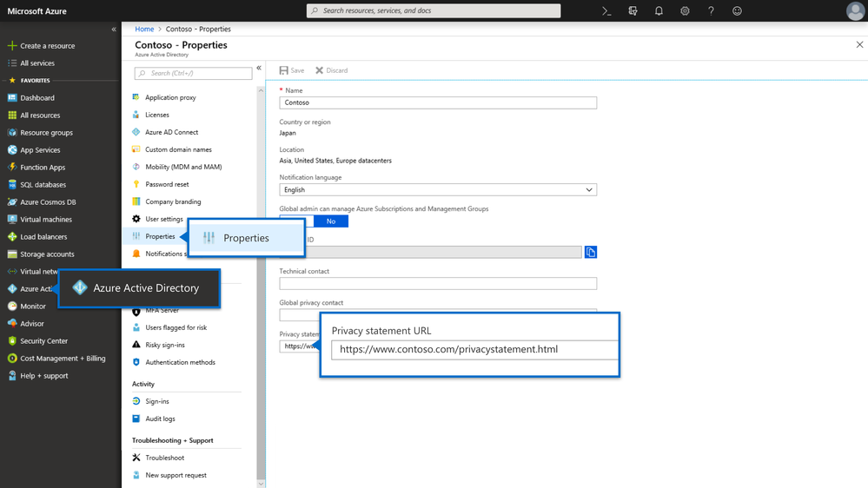This screenshot has height=488, width=868.
Task: Open Mobility (MDM and MAM)
Action: (x=177, y=167)
